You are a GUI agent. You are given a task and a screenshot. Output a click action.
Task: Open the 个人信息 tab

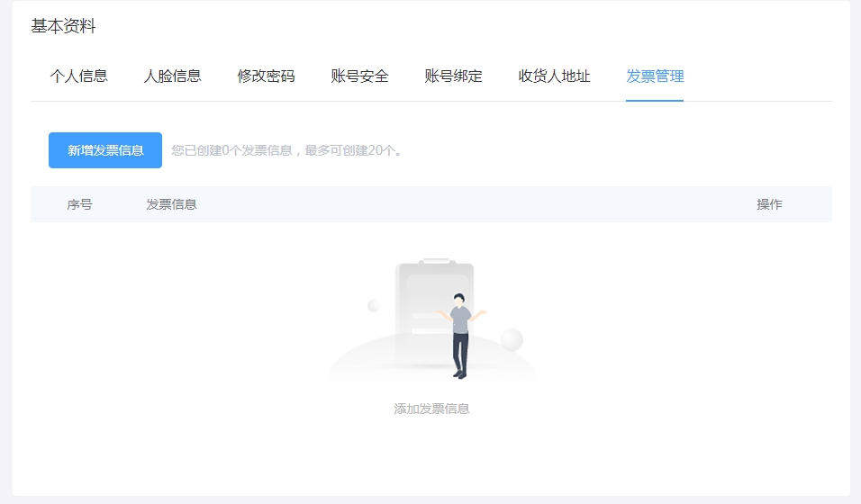coord(78,76)
